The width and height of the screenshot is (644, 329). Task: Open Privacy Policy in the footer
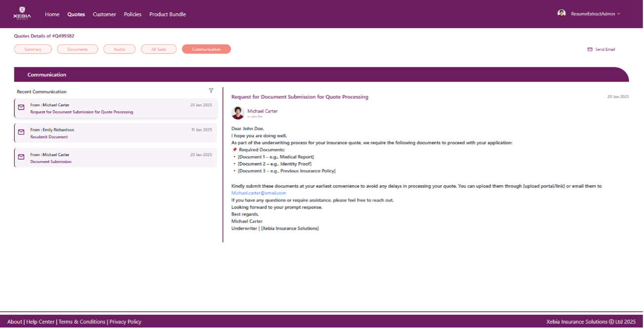(x=125, y=322)
